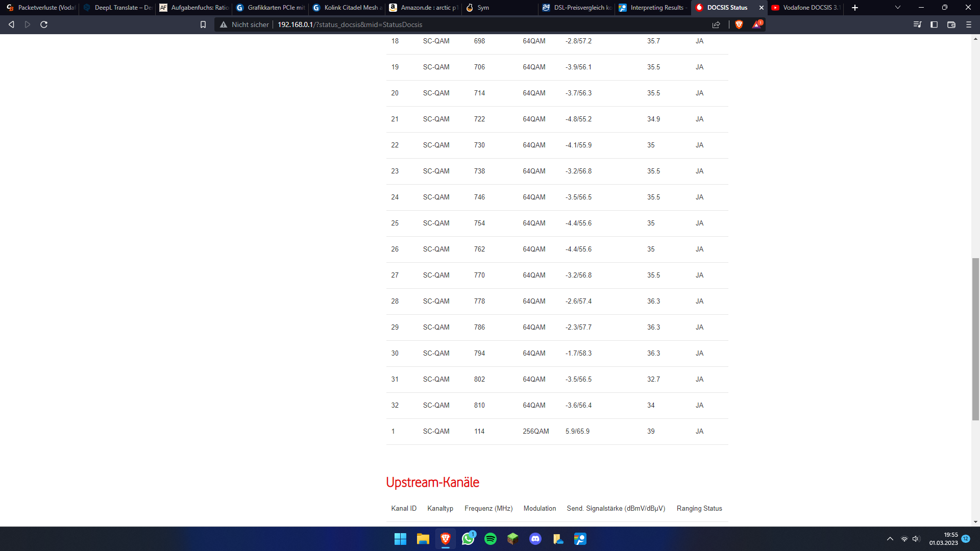The height and width of the screenshot is (551, 980).
Task: Toggle the browser sidebar panel
Action: [x=934, y=24]
